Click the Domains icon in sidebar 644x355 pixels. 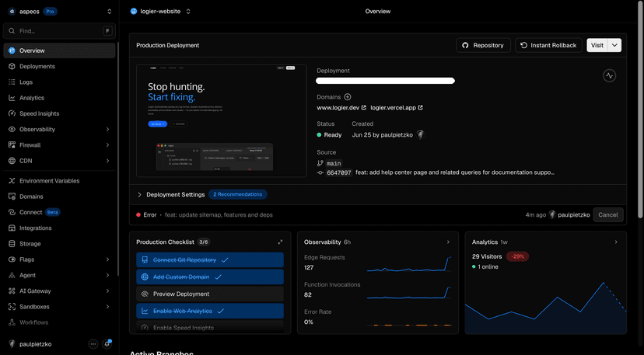[x=12, y=197]
